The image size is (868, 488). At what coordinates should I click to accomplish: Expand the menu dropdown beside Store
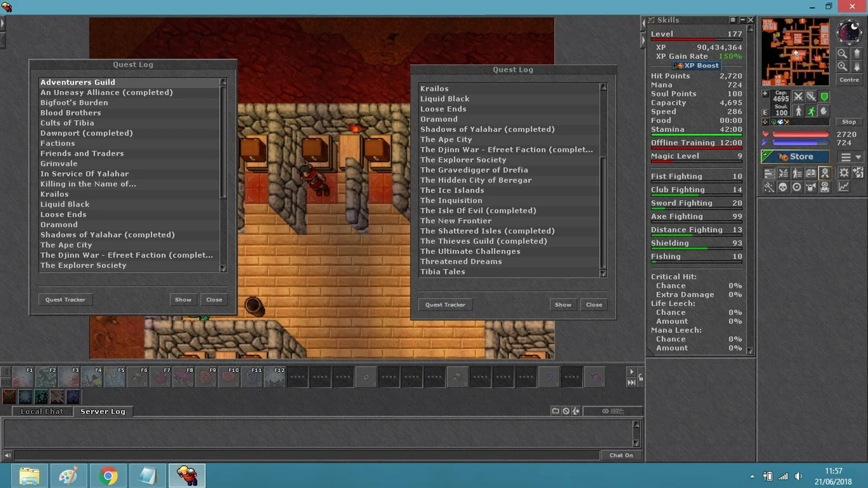(x=851, y=157)
